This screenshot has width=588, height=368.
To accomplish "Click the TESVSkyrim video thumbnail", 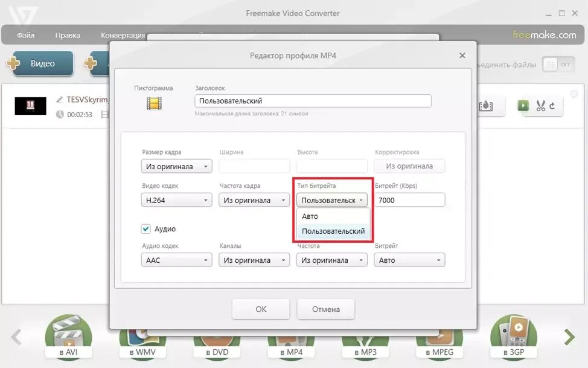I will tap(30, 106).
